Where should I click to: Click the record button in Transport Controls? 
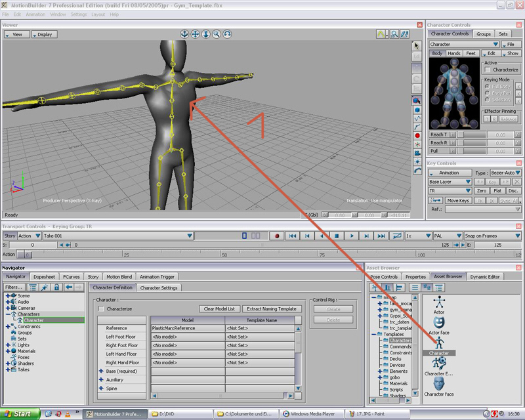pos(277,236)
